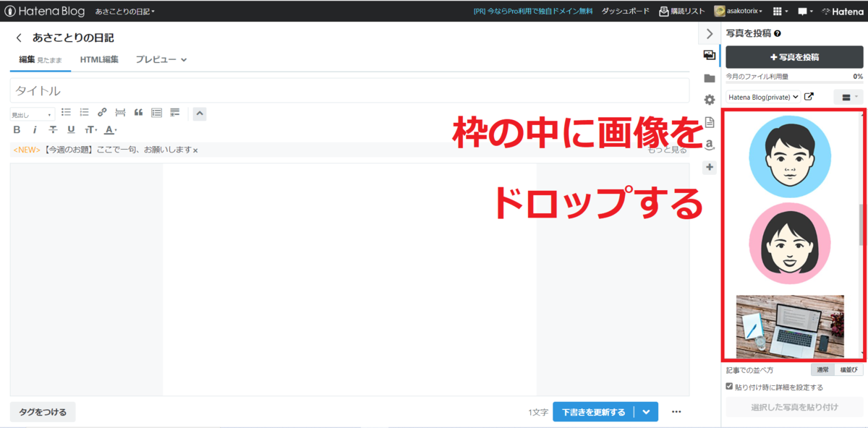Open the Amazon product paste sidebar icon
868x428 pixels.
pyautogui.click(x=710, y=145)
